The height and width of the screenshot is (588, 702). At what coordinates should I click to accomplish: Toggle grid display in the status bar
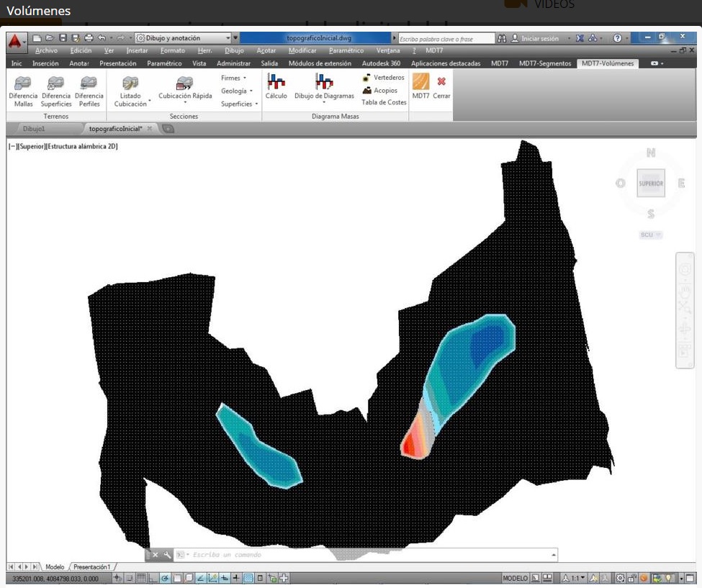click(141, 578)
